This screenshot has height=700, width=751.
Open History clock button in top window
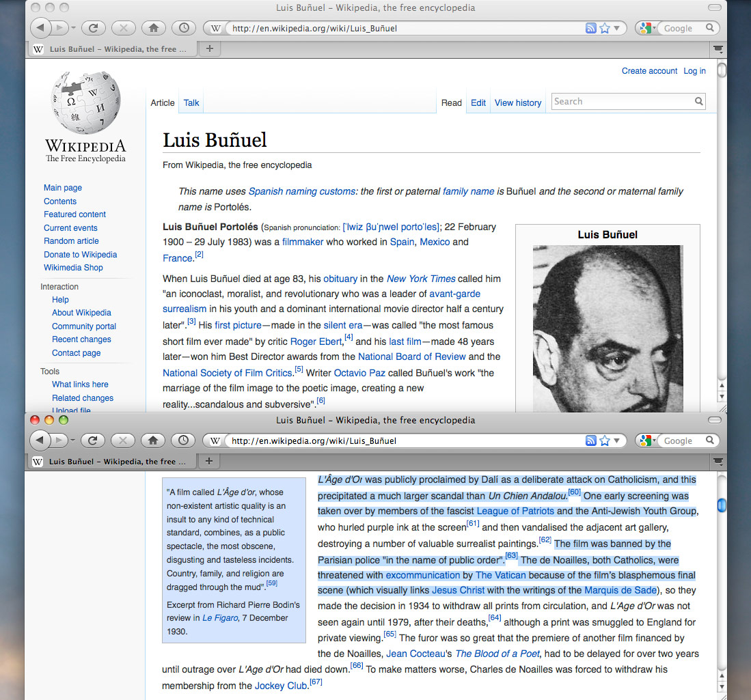(184, 28)
